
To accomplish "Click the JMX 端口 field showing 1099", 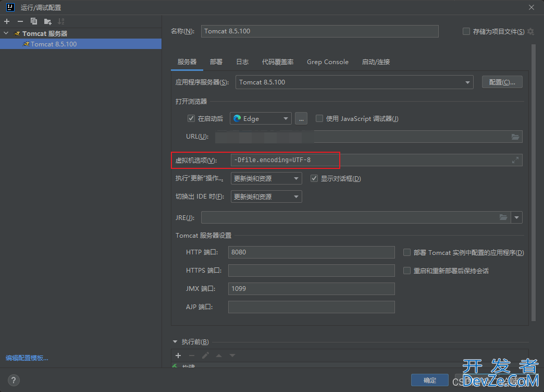I will point(311,289).
